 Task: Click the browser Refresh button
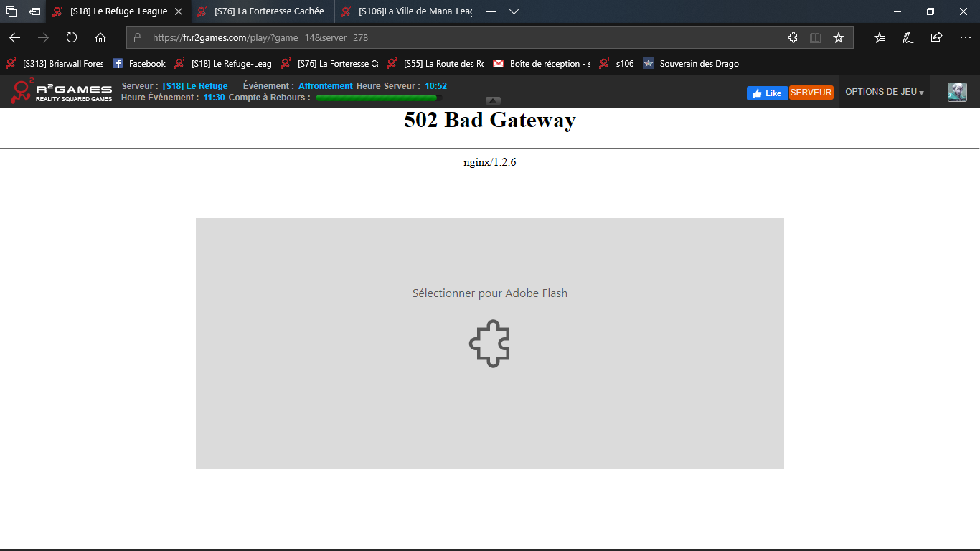click(72, 37)
